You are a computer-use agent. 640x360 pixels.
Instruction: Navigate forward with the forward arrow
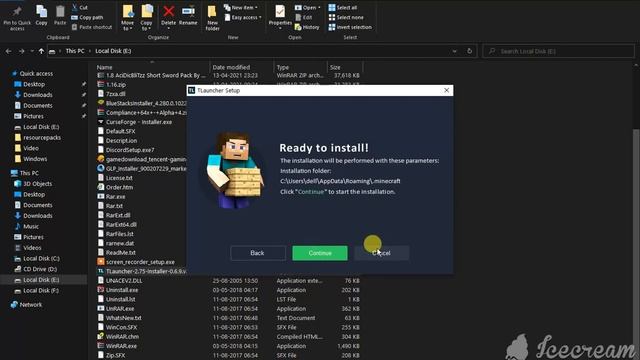21,51
